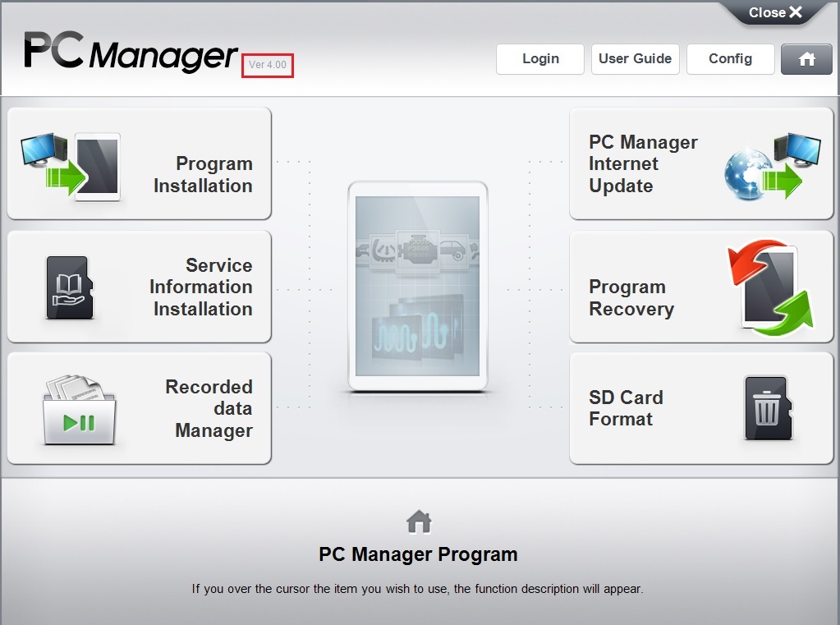The height and width of the screenshot is (625, 840).
Task: Open the Config settings button
Action: click(x=730, y=59)
